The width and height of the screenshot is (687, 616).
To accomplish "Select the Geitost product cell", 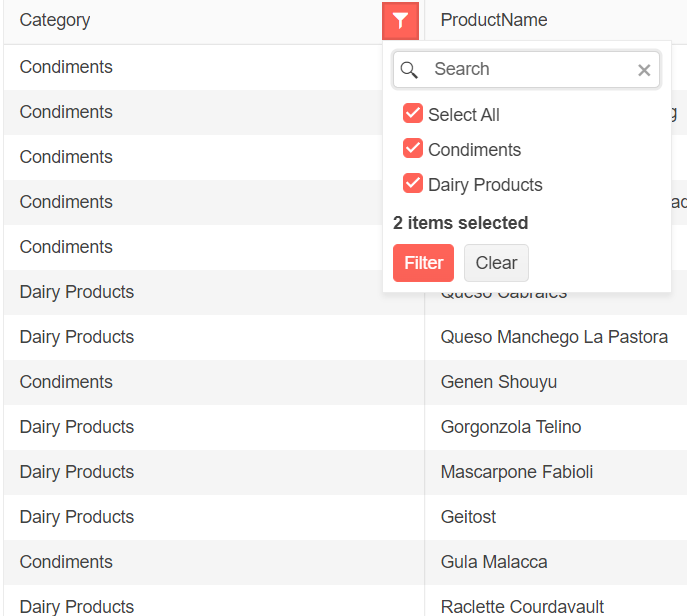I will click(469, 517).
